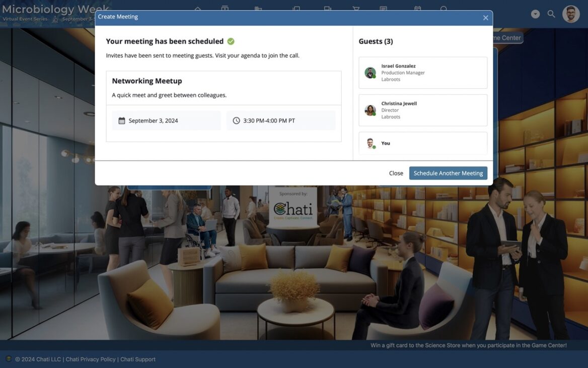Open the Chati Support link
Screen dimensions: 588x368
(138, 359)
